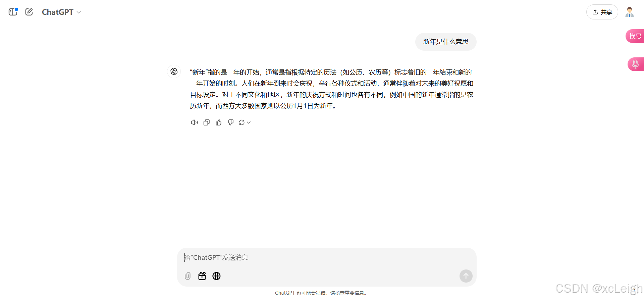
Task: Click the pink microphone button
Action: tap(635, 64)
